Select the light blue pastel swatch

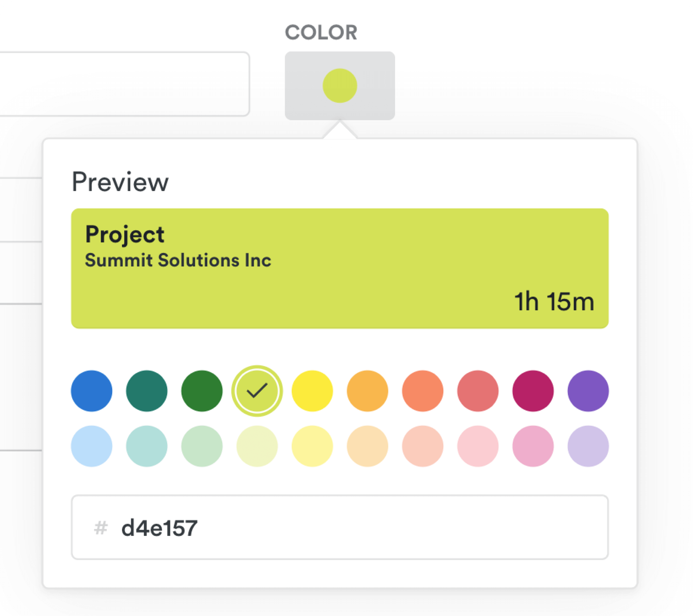(x=92, y=446)
